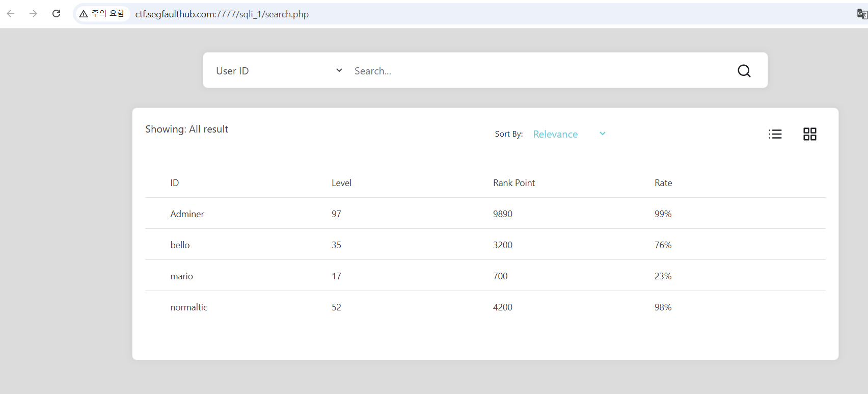Open the translate page icon

[861, 14]
